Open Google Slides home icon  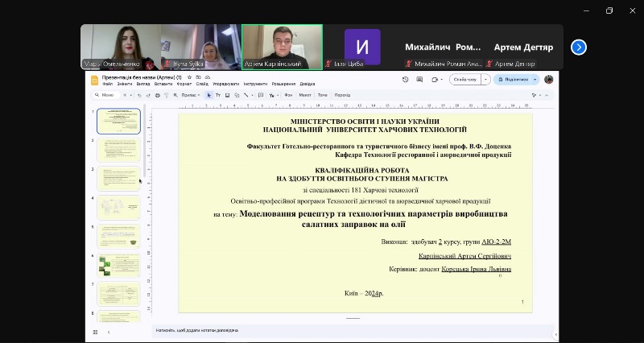pyautogui.click(x=94, y=80)
